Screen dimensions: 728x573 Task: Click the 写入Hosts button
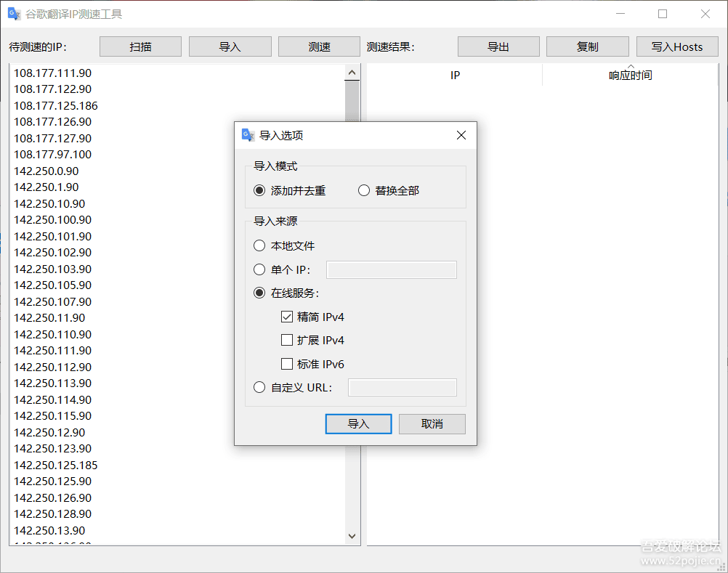click(x=677, y=47)
